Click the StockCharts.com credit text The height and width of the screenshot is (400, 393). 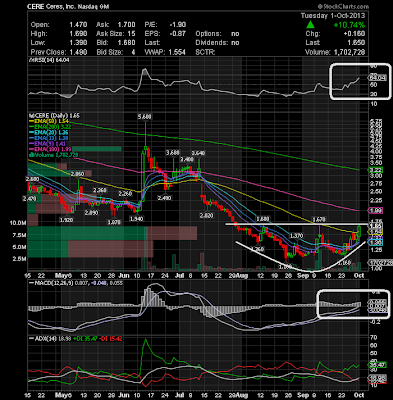point(343,6)
